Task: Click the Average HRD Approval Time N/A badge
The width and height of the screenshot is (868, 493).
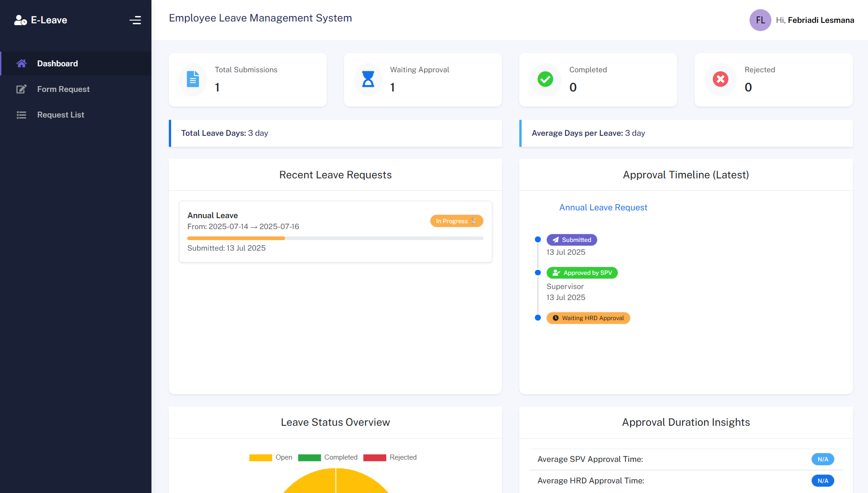Action: click(823, 481)
